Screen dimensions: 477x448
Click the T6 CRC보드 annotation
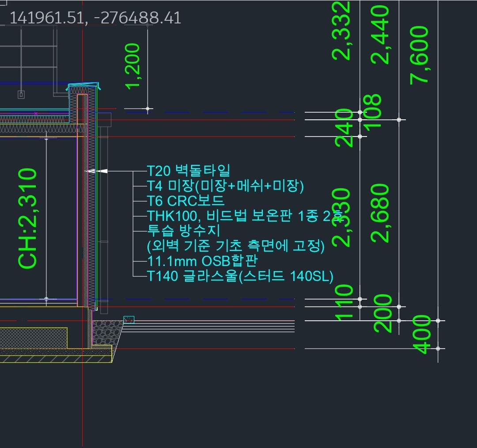click(x=185, y=201)
